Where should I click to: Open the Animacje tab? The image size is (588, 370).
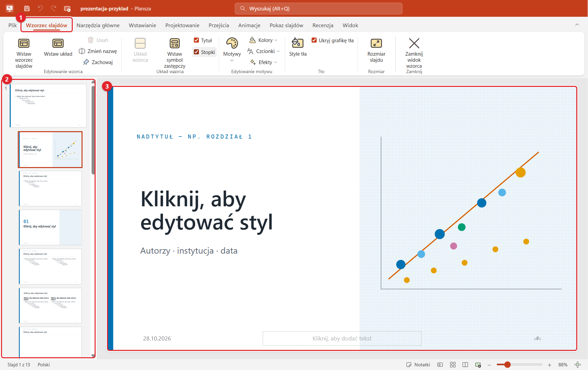249,25
